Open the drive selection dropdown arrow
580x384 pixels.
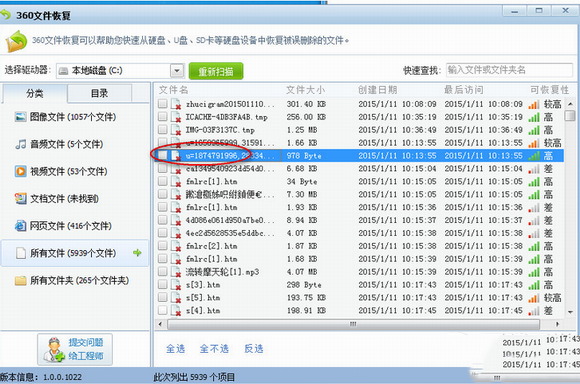tap(177, 71)
